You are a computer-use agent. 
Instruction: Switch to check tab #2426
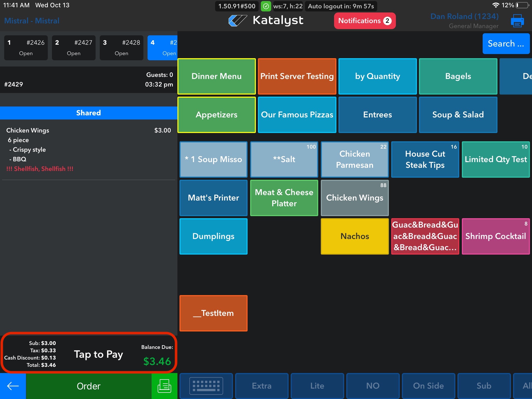26,48
